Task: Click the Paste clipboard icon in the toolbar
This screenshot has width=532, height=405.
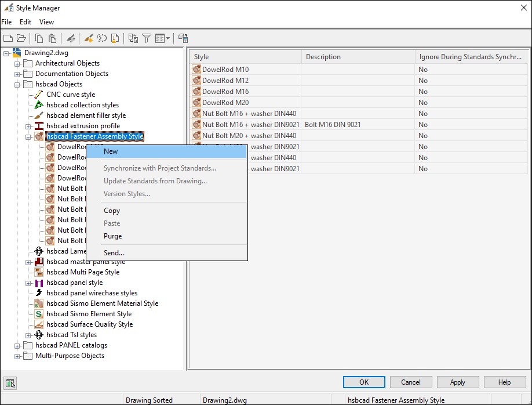Action: pos(52,38)
